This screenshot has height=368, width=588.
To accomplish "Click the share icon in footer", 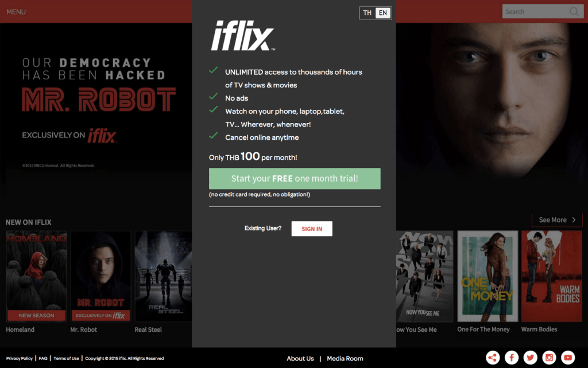I will point(493,358).
